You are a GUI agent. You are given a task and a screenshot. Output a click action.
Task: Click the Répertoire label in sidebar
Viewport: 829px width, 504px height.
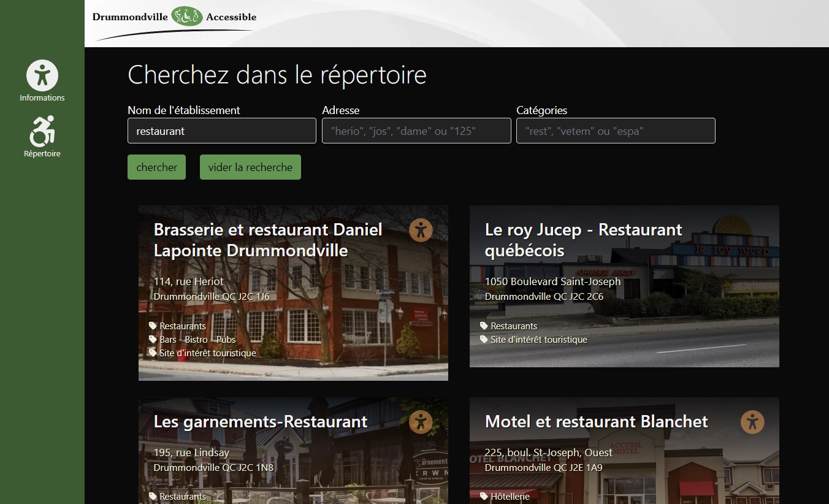tap(42, 154)
